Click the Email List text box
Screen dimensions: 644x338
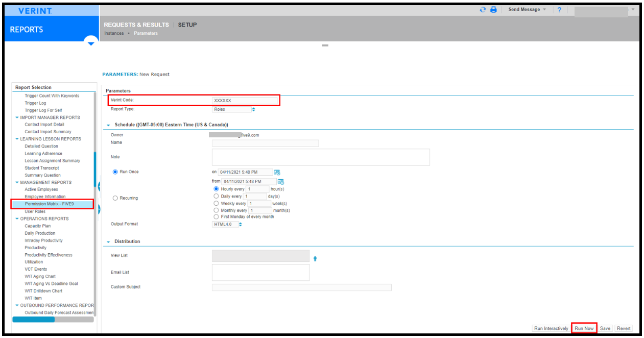(260, 272)
